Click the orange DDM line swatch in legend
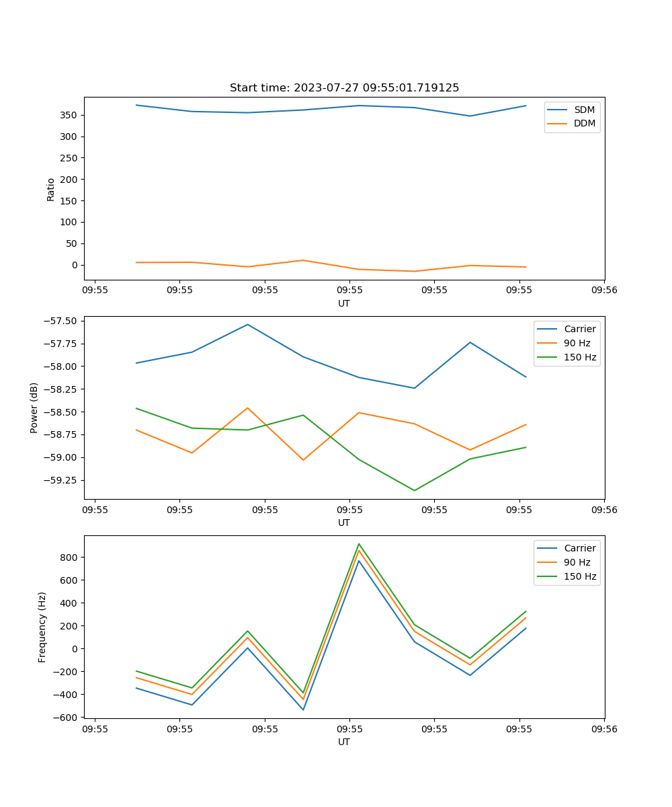Viewport: 672px width, 807px height. pyautogui.click(x=558, y=123)
